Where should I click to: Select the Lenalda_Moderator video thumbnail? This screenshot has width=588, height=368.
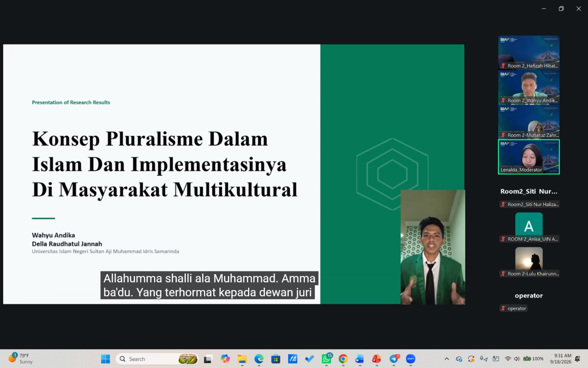(x=529, y=157)
